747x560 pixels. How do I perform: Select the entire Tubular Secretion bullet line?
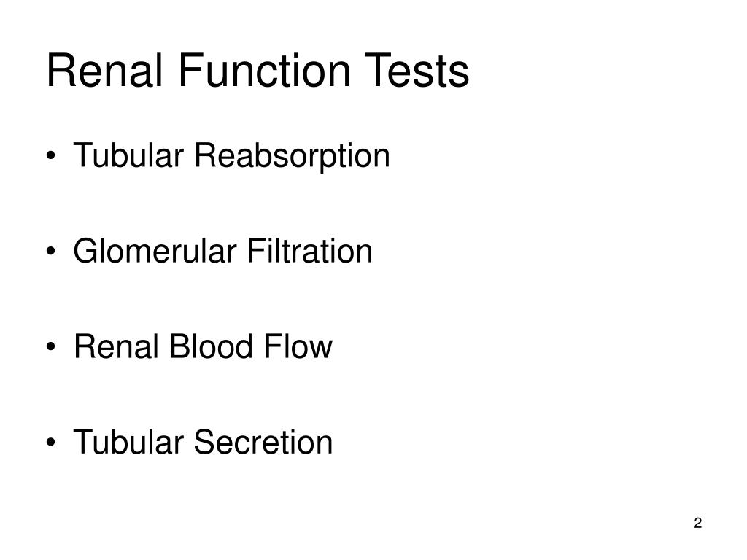coord(190,442)
